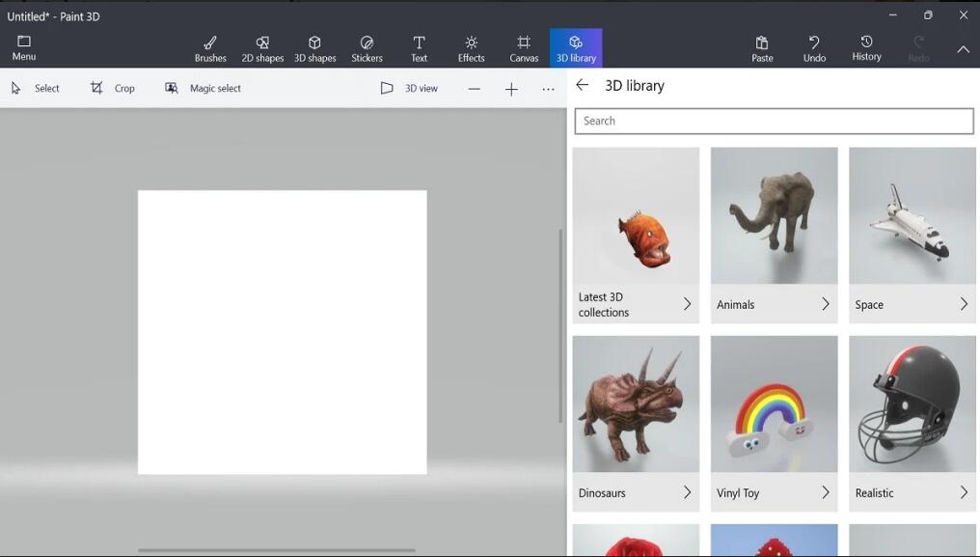Image resolution: width=980 pixels, height=557 pixels.
Task: Open the 2D shapes panel
Action: [262, 48]
